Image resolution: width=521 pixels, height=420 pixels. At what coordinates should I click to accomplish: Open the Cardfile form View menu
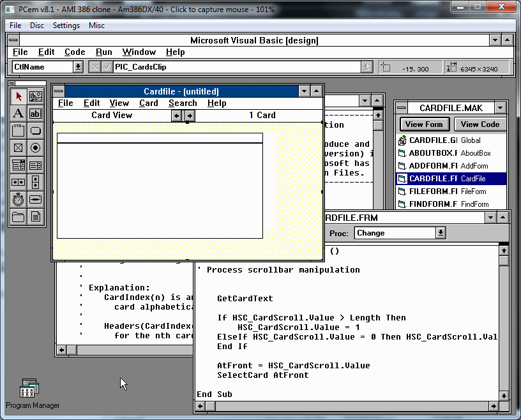tap(119, 103)
